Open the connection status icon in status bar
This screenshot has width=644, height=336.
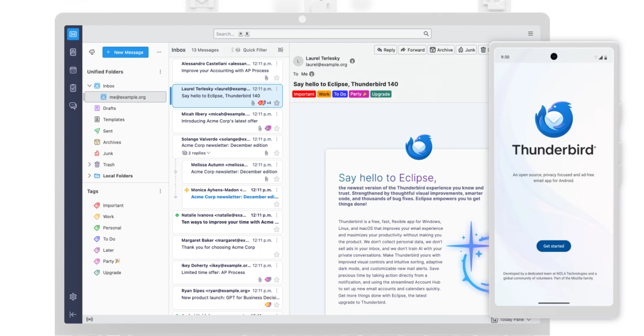pos(89,319)
